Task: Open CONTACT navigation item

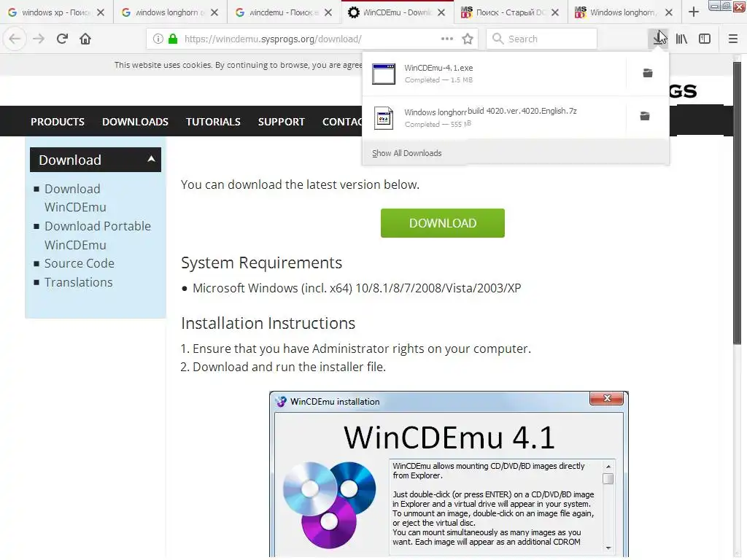Action: pos(343,122)
